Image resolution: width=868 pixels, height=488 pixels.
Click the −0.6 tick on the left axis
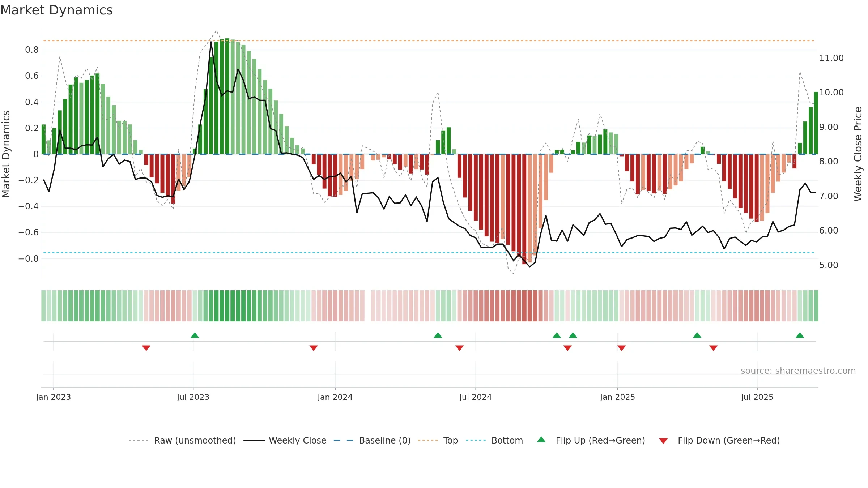29,232
